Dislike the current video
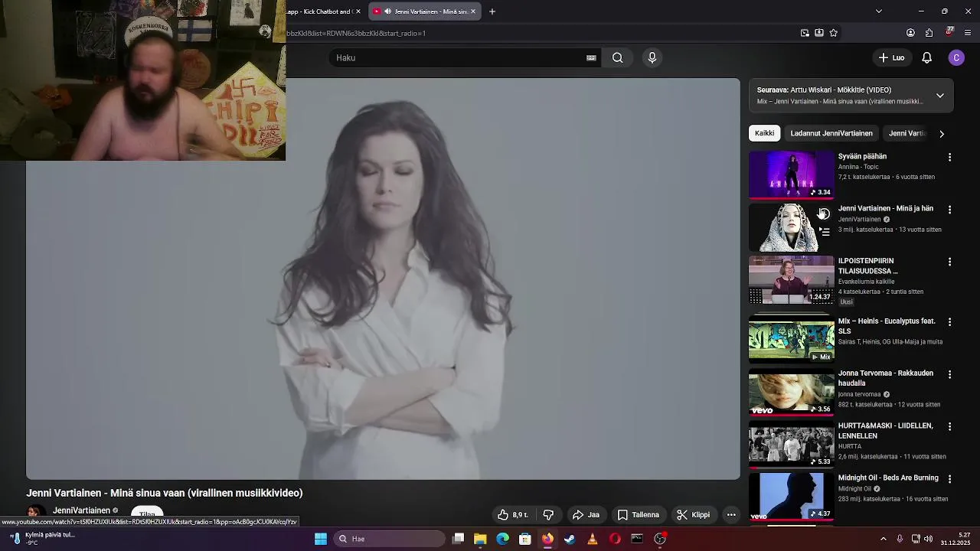The image size is (980, 551). 548,515
